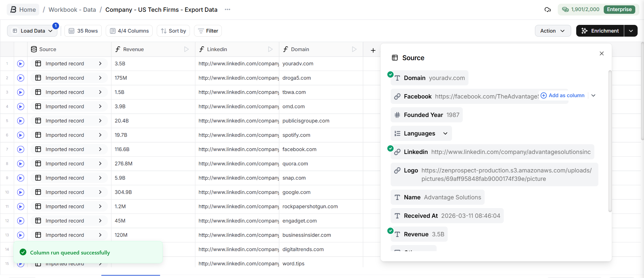Click the Languages list icon
The height and width of the screenshot is (278, 644).
pyautogui.click(x=397, y=133)
